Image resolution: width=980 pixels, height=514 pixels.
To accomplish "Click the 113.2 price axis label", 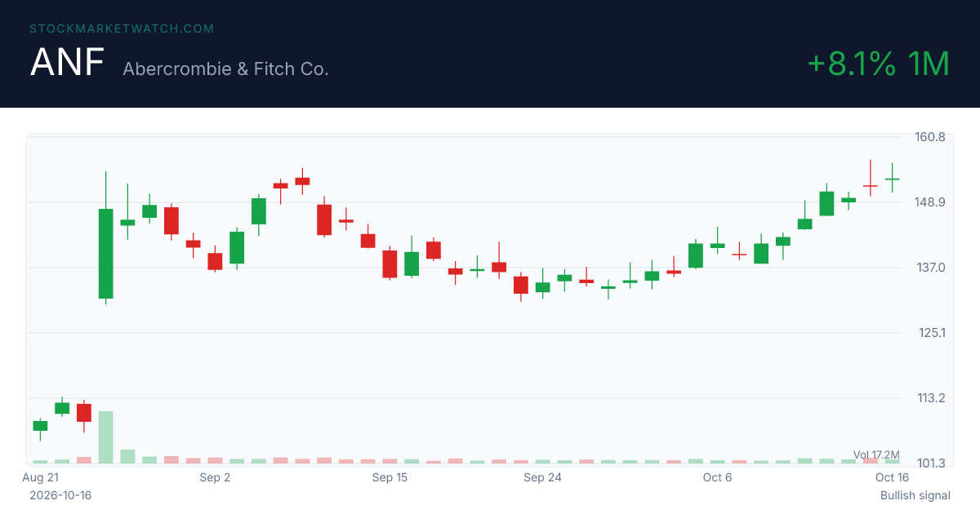I will click(x=930, y=398).
